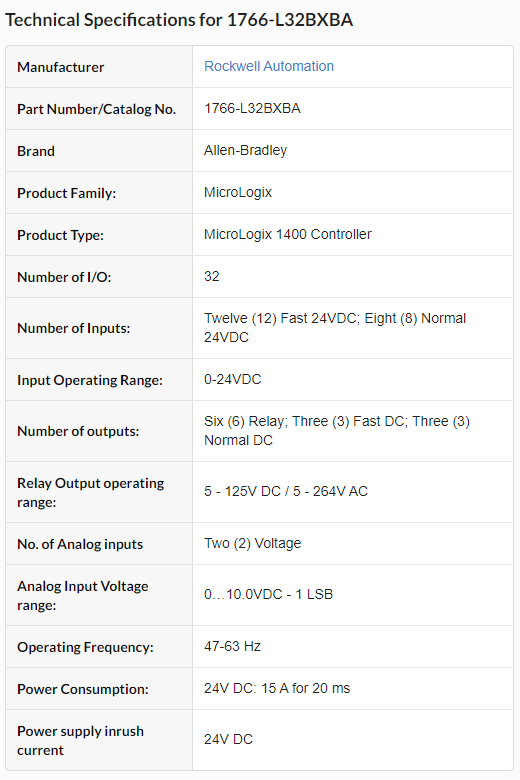The image size is (520, 780).
Task: Click the Manufacturer label cell
Action: [x=99, y=67]
